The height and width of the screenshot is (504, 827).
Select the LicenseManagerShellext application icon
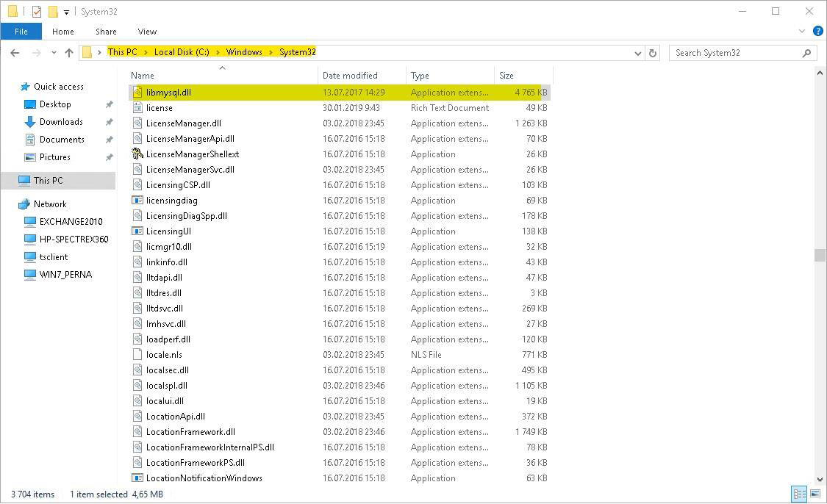[x=137, y=154]
